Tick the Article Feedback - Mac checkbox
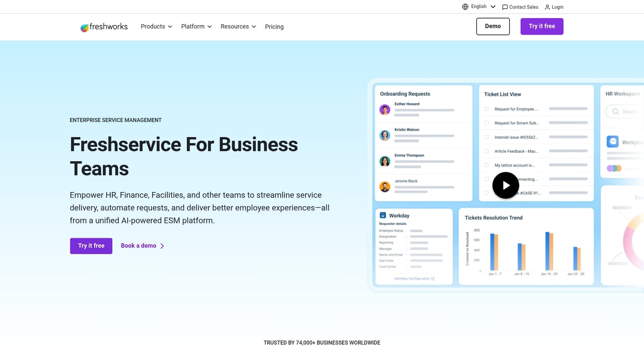Viewport: 644px width, 362px height. (486, 151)
